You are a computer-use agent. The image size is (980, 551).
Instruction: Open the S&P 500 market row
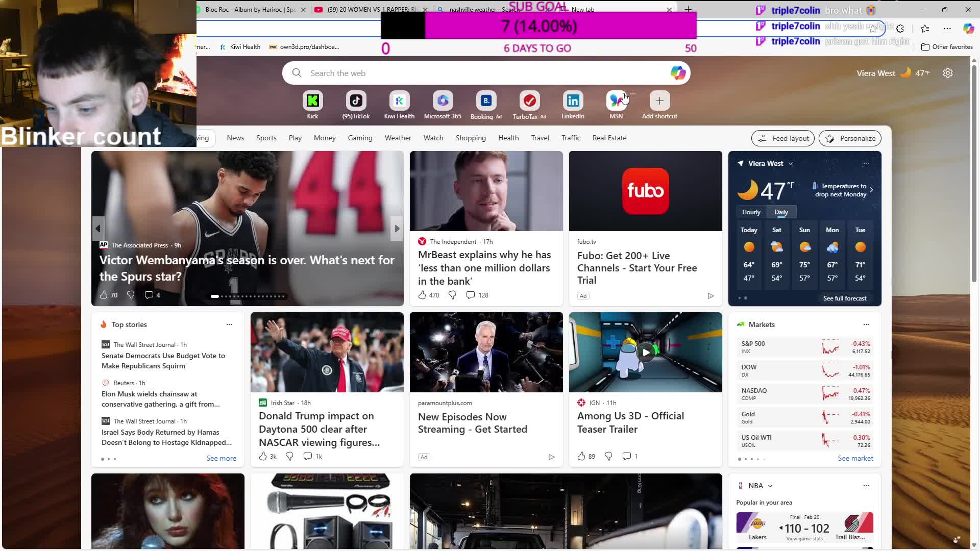click(805, 347)
